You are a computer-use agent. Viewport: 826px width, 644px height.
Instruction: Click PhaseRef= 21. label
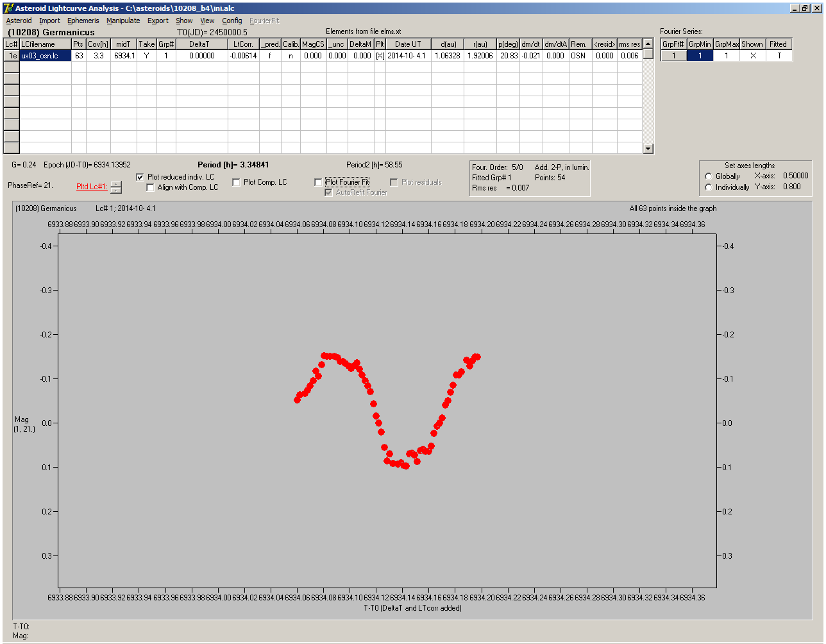pyautogui.click(x=30, y=185)
